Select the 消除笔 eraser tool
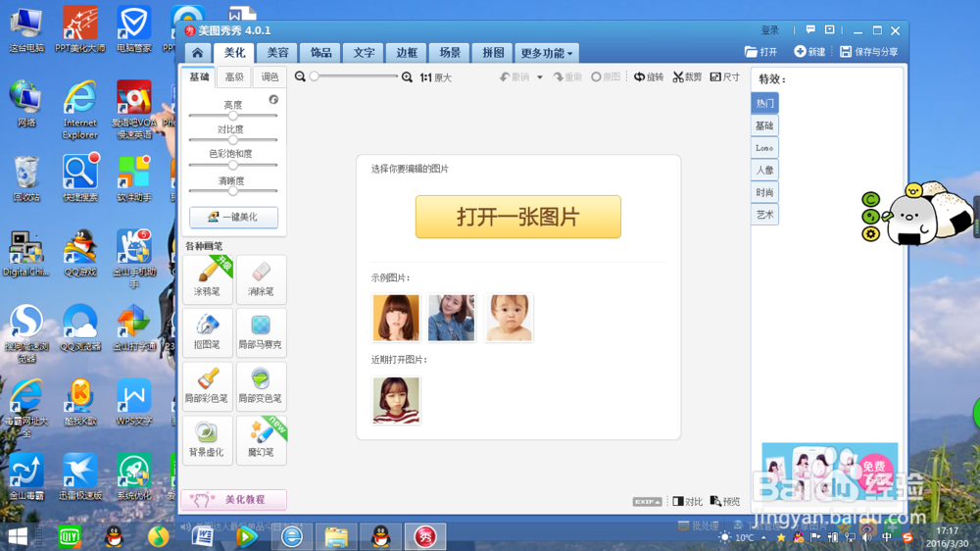This screenshot has height=551, width=980. 262,279
